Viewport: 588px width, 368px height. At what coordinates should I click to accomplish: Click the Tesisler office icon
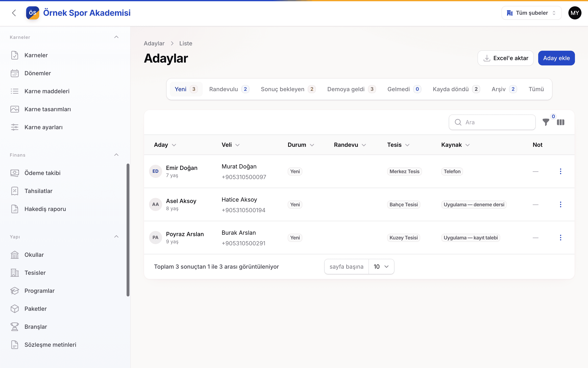pyautogui.click(x=14, y=273)
